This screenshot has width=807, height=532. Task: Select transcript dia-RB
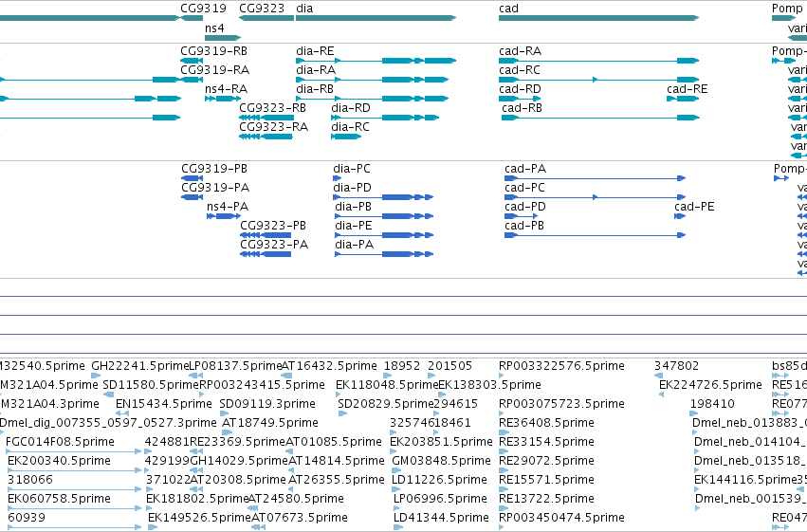(315, 89)
